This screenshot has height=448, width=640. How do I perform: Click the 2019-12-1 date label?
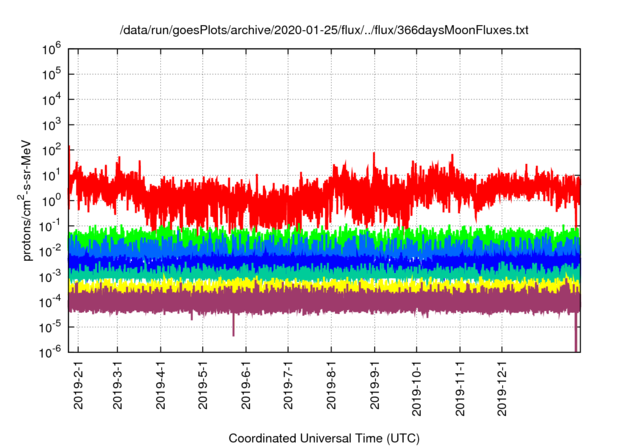click(502, 389)
